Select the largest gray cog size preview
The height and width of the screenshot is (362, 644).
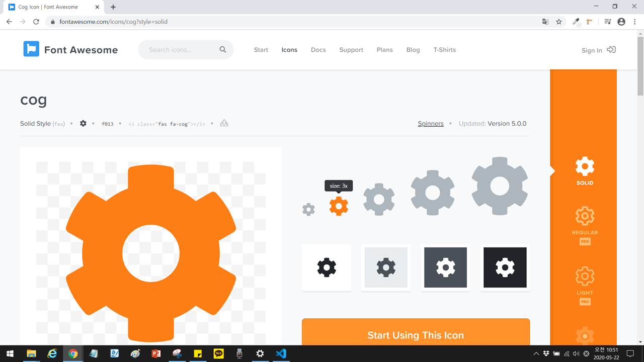pos(500,186)
